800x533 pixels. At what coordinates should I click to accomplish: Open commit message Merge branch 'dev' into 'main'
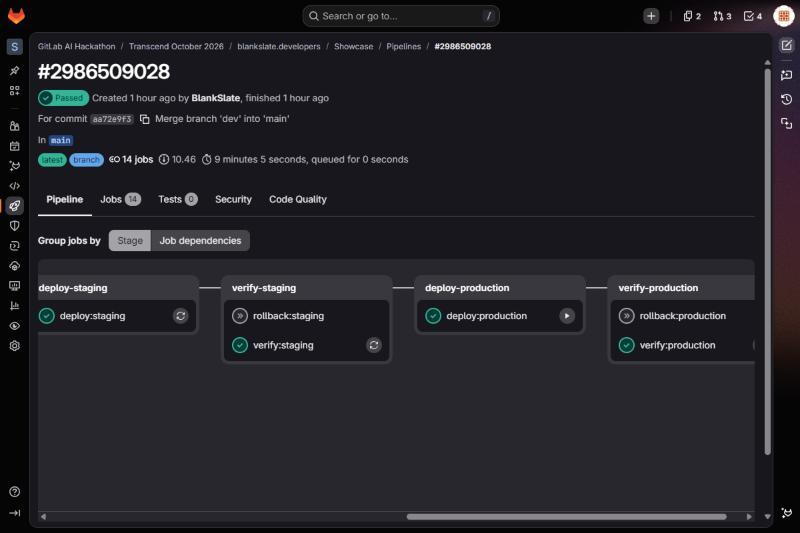click(222, 119)
